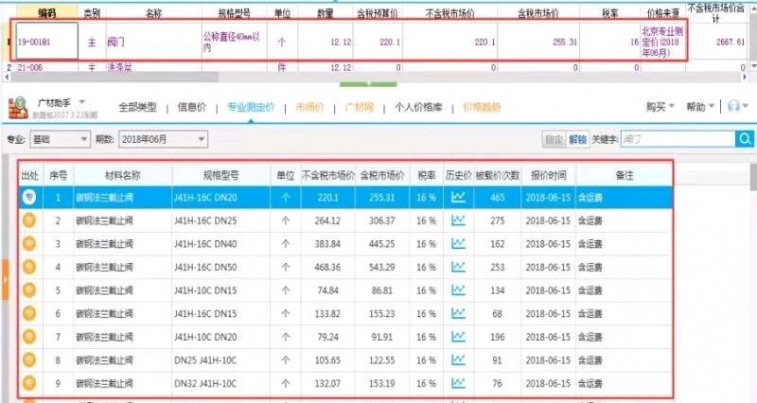Switch to the 个人价格库 tab

coord(418,107)
